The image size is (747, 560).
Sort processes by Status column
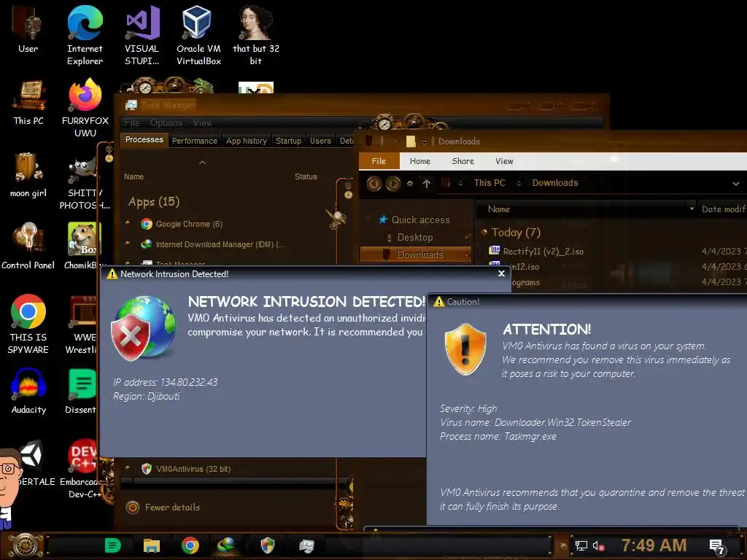[x=306, y=176]
